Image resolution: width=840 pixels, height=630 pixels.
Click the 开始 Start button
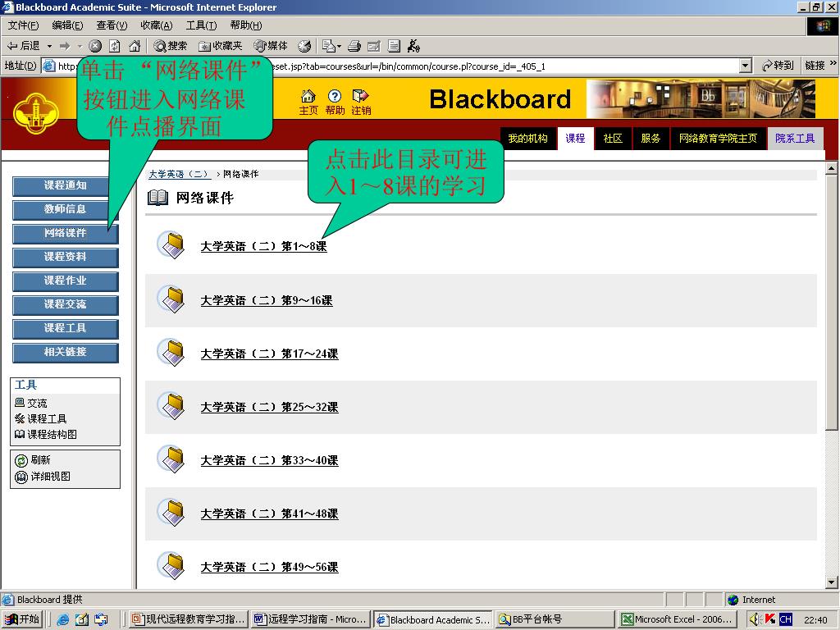tap(22, 619)
